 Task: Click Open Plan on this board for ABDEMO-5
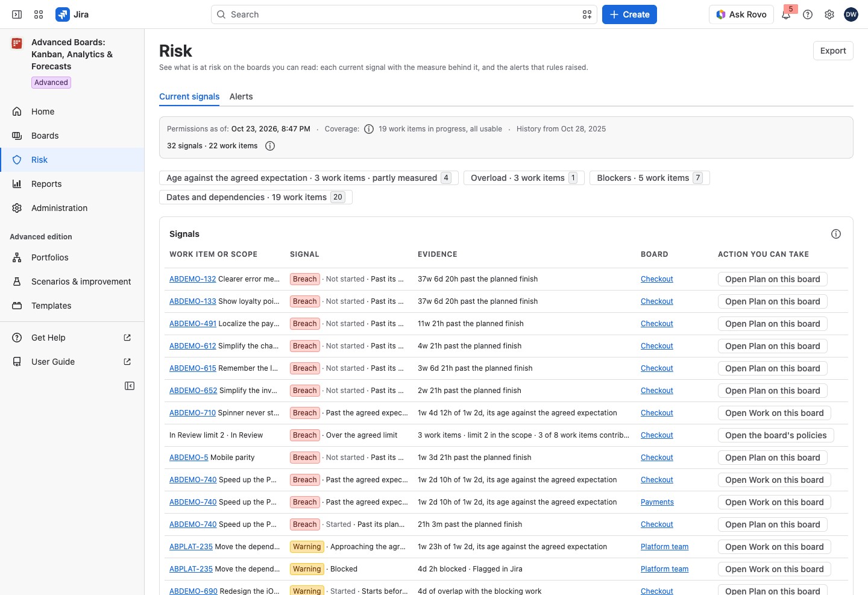pyautogui.click(x=773, y=458)
